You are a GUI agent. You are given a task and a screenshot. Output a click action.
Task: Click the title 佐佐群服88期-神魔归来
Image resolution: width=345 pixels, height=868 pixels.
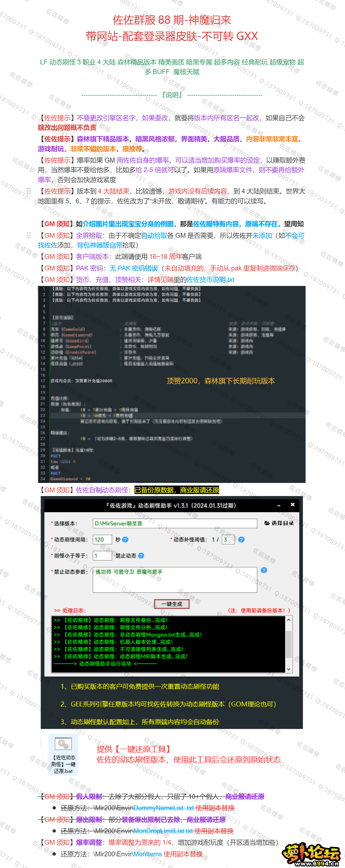[172, 20]
